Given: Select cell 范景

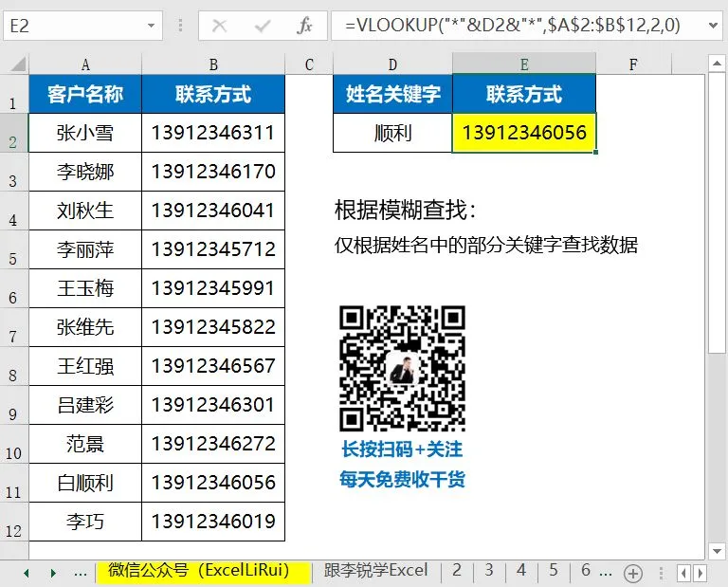Looking at the screenshot, I should pos(85,444).
